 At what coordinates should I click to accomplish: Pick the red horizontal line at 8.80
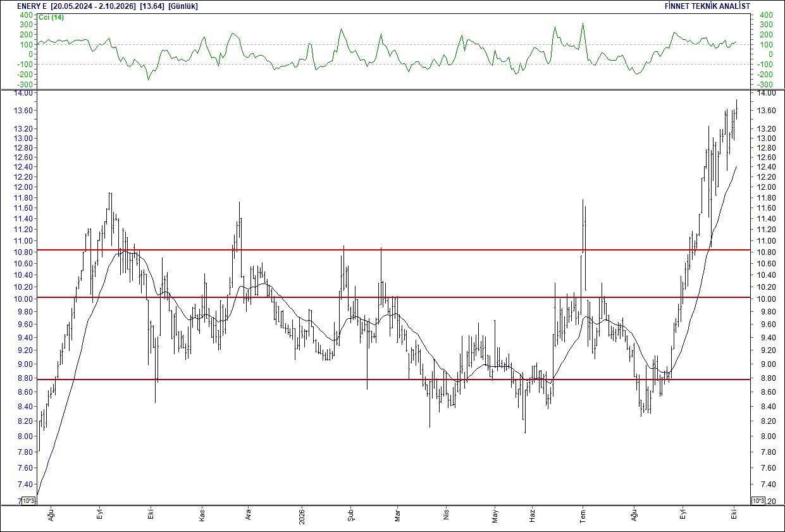392,380
